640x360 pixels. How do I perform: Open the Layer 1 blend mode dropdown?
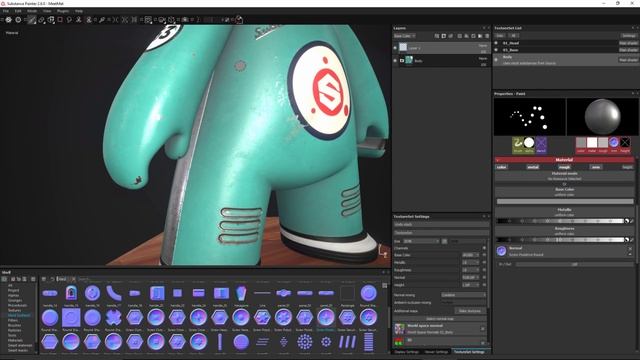point(483,46)
